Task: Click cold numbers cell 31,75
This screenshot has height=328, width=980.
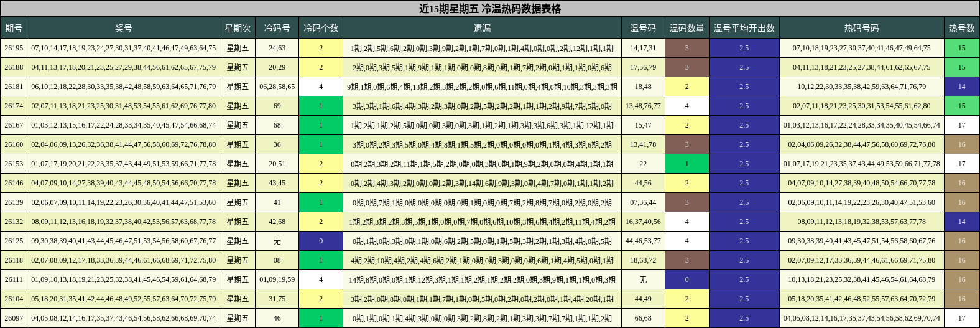Action: click(x=277, y=299)
